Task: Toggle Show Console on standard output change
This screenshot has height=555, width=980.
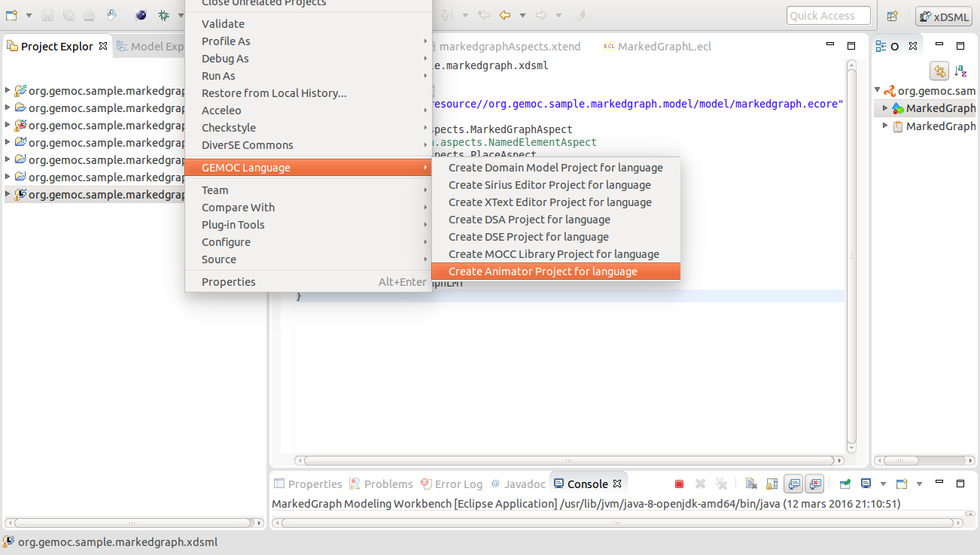Action: coord(793,484)
